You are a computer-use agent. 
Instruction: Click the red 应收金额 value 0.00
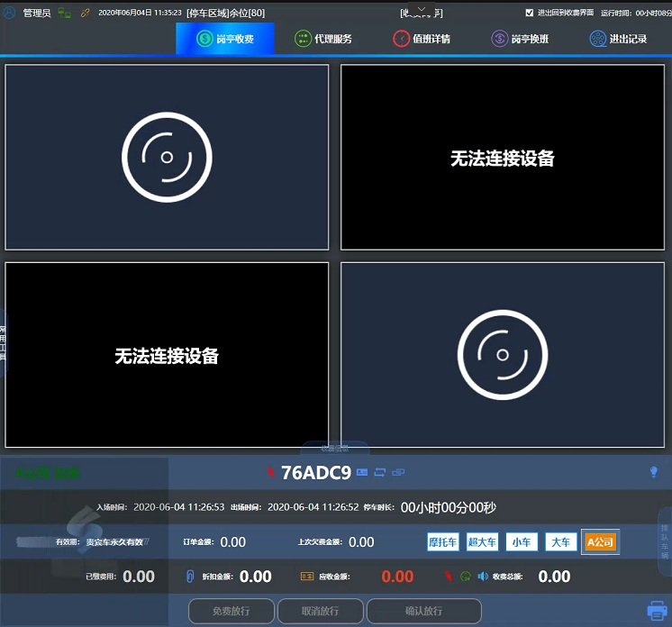(397, 577)
